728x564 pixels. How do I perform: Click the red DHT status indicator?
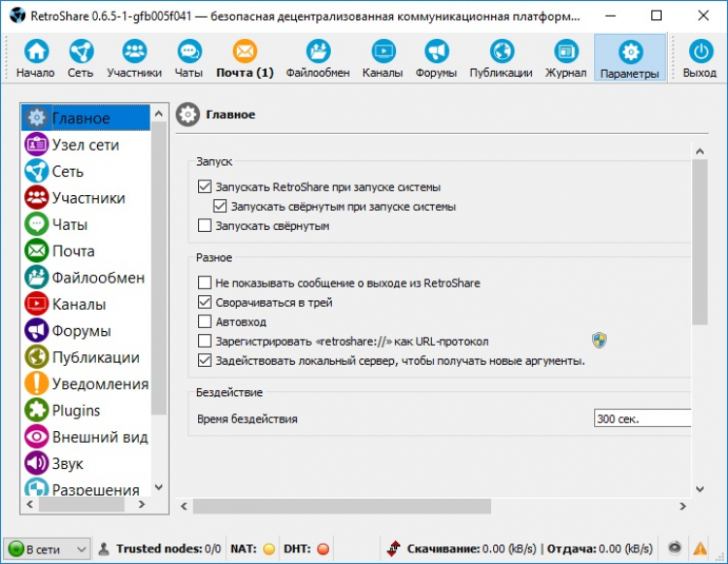coord(323,549)
